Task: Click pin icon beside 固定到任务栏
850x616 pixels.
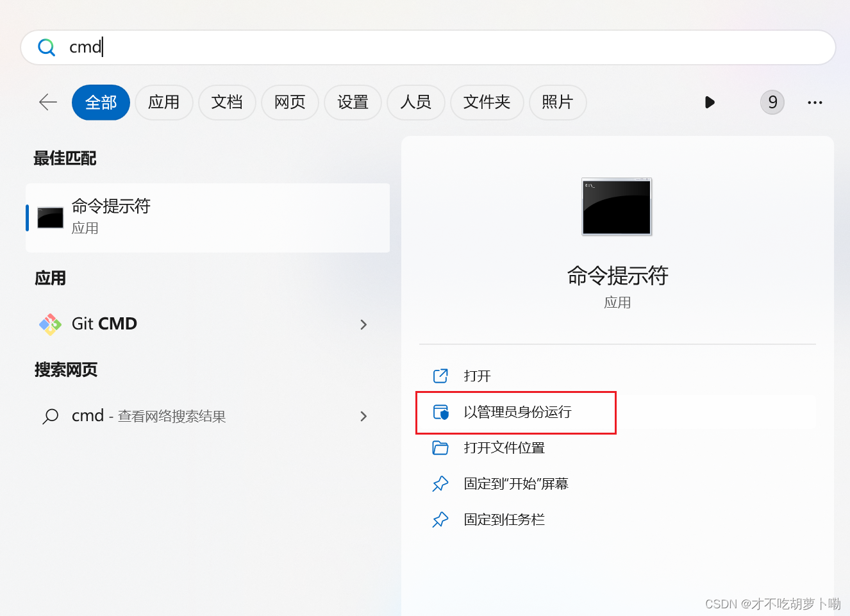Action: [440, 520]
